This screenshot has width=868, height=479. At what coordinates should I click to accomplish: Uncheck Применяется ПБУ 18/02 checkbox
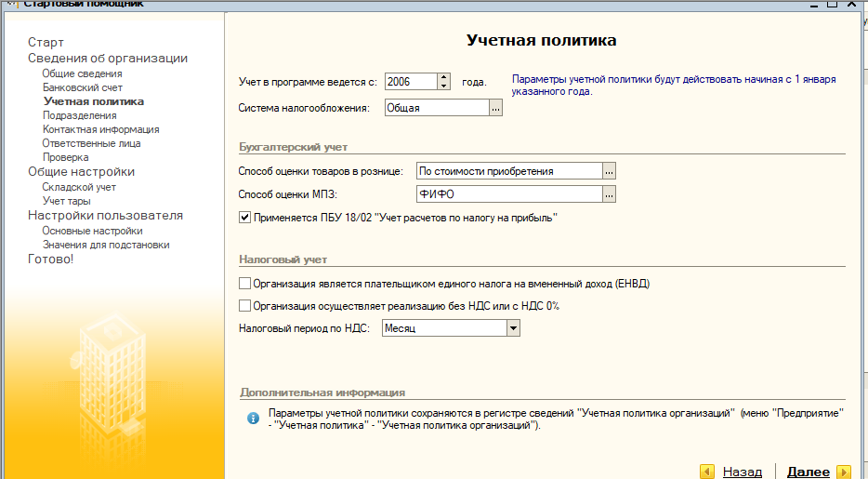coord(244,218)
